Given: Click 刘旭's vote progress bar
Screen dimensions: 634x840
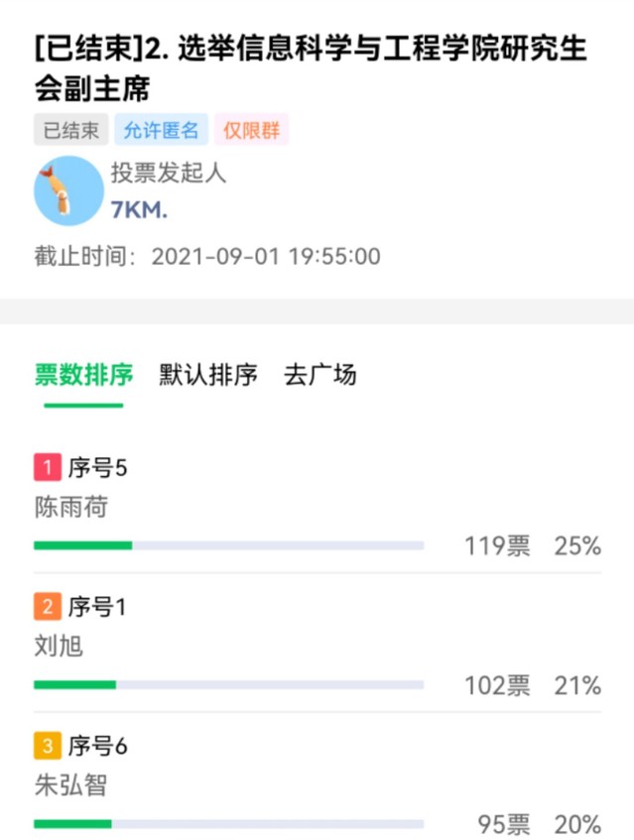Looking at the screenshot, I should point(228,685).
